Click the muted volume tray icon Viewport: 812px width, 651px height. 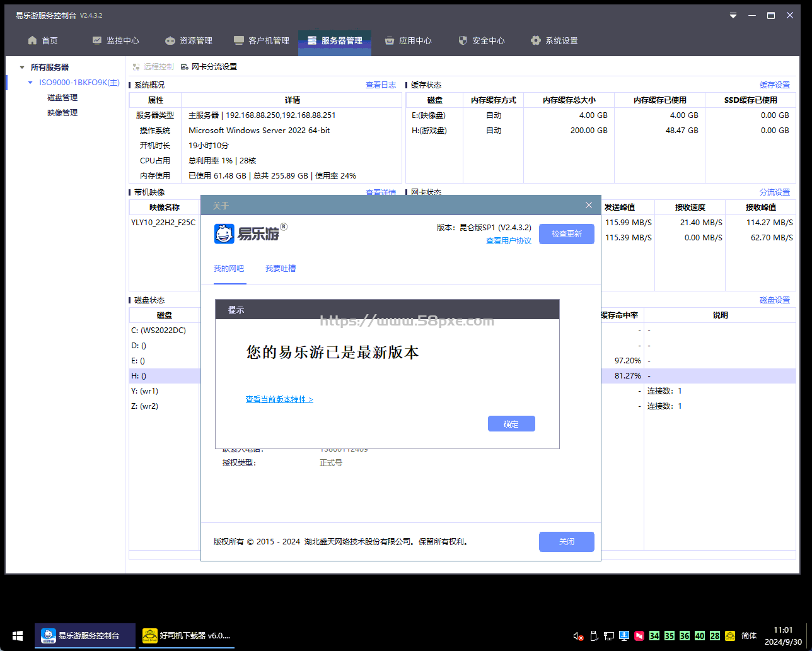coord(578,636)
